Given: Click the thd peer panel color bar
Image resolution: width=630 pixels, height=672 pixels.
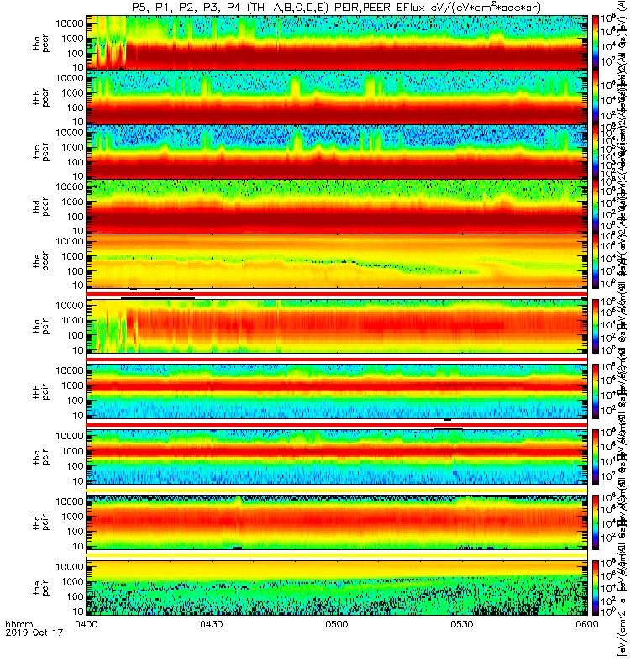Looking at the screenshot, I should [596, 206].
